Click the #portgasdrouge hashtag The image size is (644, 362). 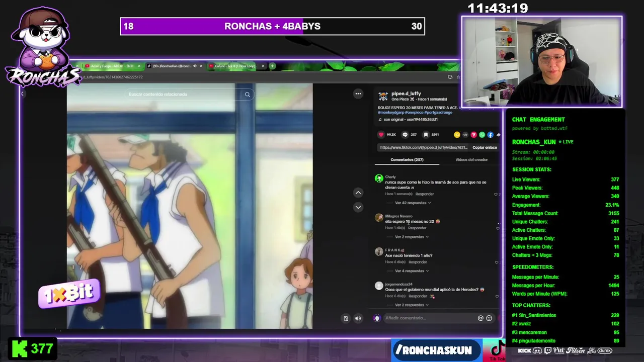pyautogui.click(x=439, y=113)
